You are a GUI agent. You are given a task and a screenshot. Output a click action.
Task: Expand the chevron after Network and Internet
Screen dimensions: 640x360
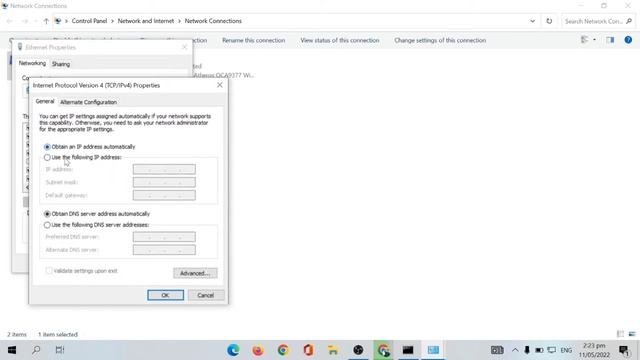coord(179,21)
